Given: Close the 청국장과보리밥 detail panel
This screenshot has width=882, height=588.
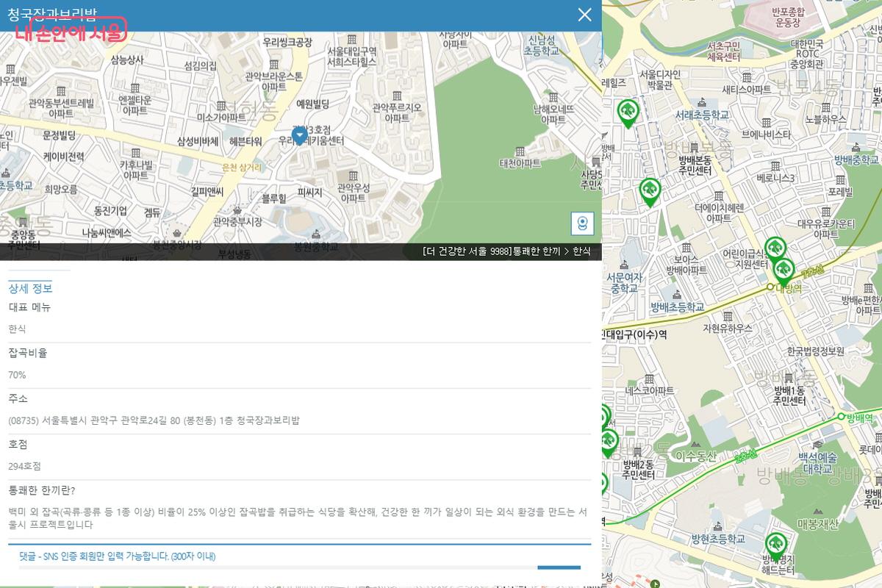Looking at the screenshot, I should tap(584, 15).
